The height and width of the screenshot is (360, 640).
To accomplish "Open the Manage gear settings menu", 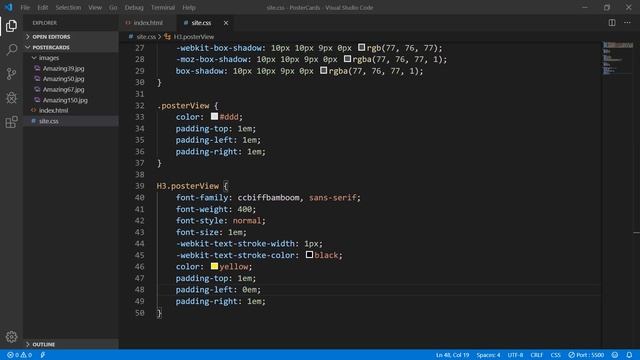I will (11, 336).
